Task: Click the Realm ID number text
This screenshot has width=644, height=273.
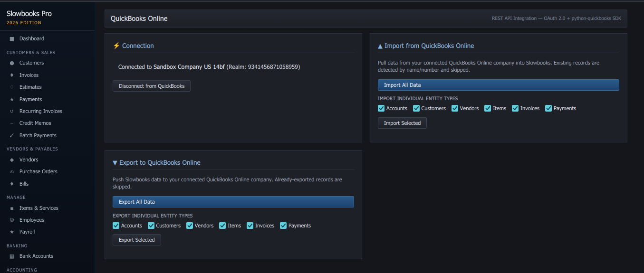Action: click(x=273, y=67)
